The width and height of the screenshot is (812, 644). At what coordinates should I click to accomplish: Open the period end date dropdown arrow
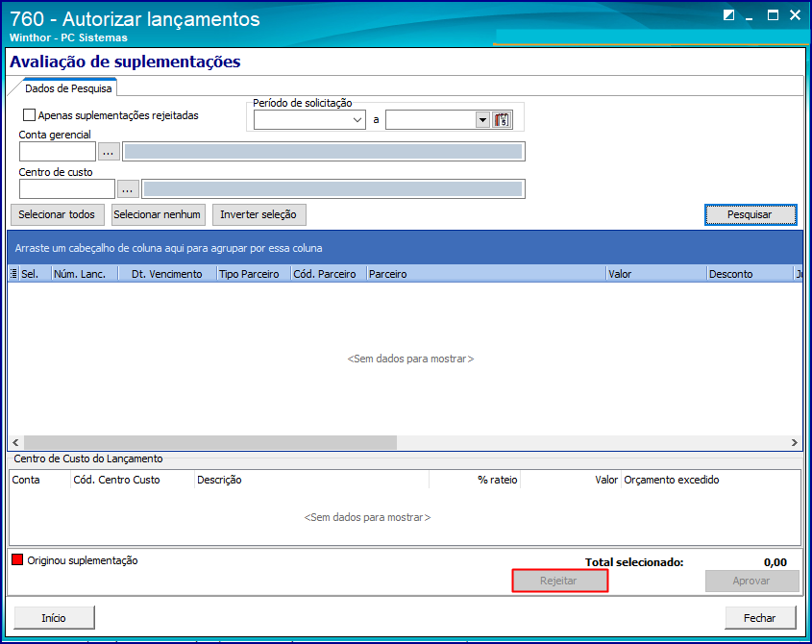click(482, 120)
